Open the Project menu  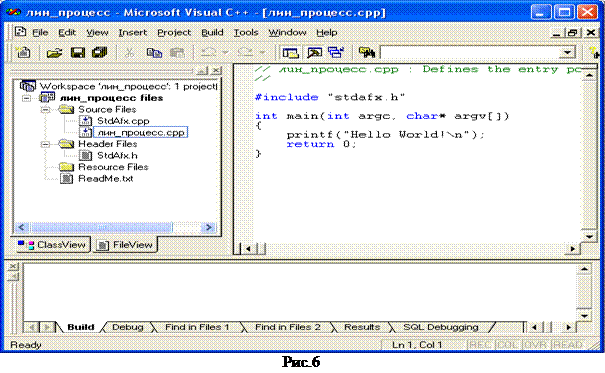click(x=174, y=33)
